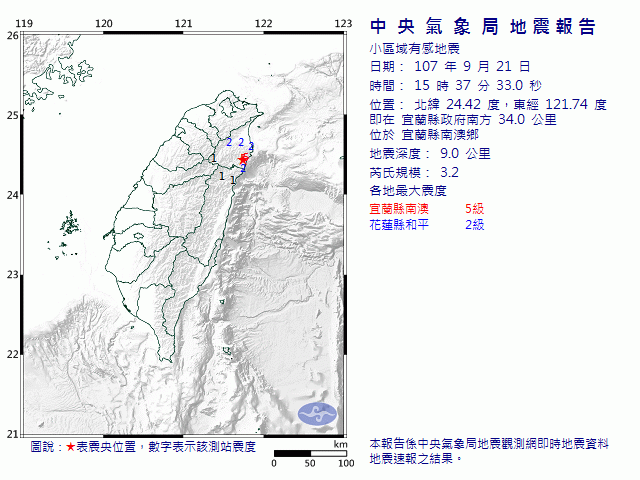Click the scale bar label 50
The image size is (640, 480).
[310, 463]
